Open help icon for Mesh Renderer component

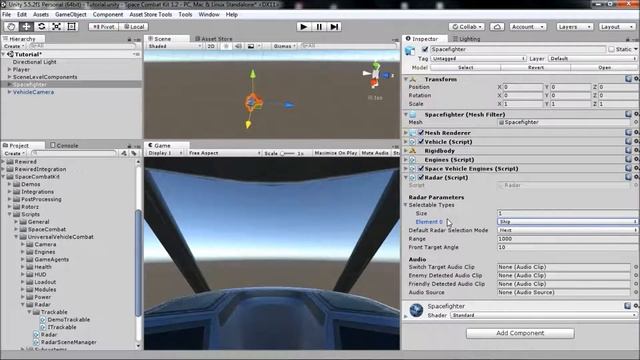(x=628, y=132)
